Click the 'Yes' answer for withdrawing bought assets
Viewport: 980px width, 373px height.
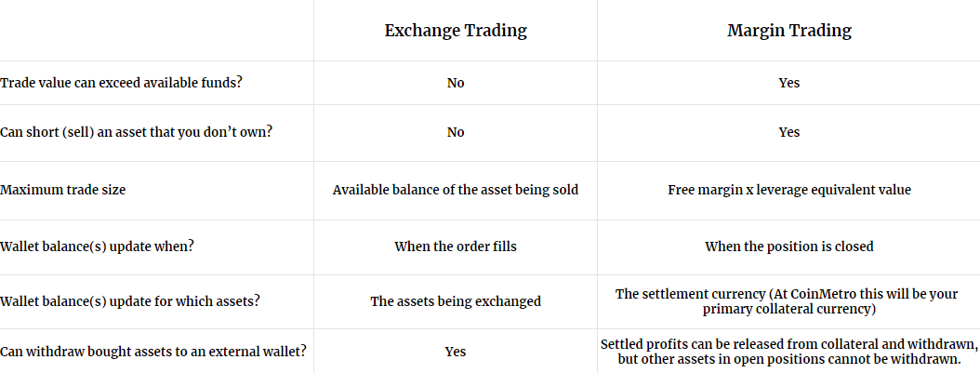click(456, 352)
